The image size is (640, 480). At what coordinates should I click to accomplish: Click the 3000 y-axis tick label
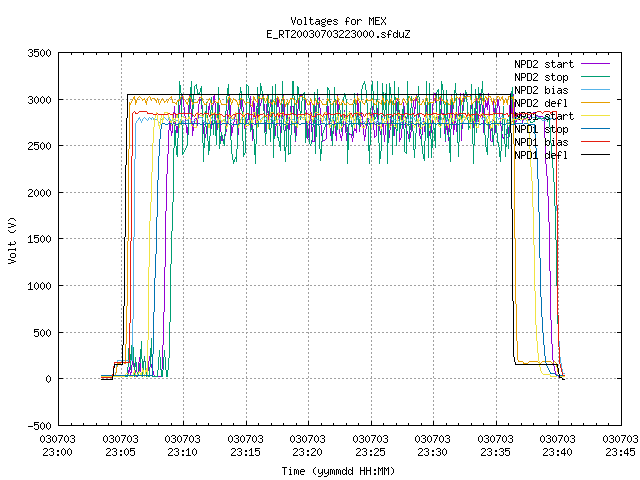pyautogui.click(x=40, y=100)
